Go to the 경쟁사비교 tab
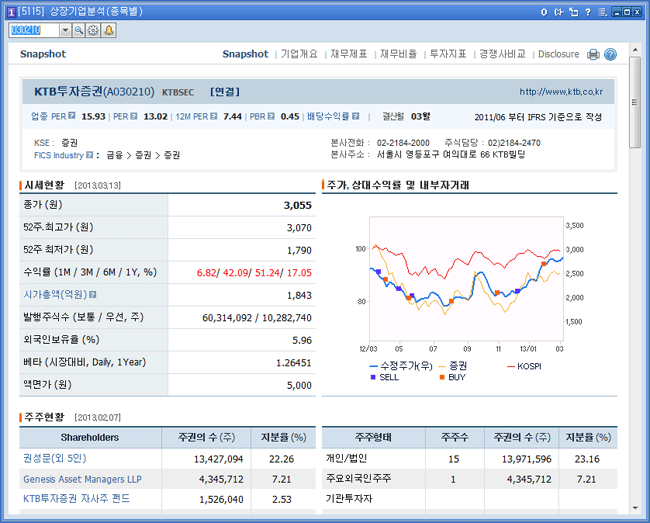The height and width of the screenshot is (523, 650). pyautogui.click(x=502, y=54)
